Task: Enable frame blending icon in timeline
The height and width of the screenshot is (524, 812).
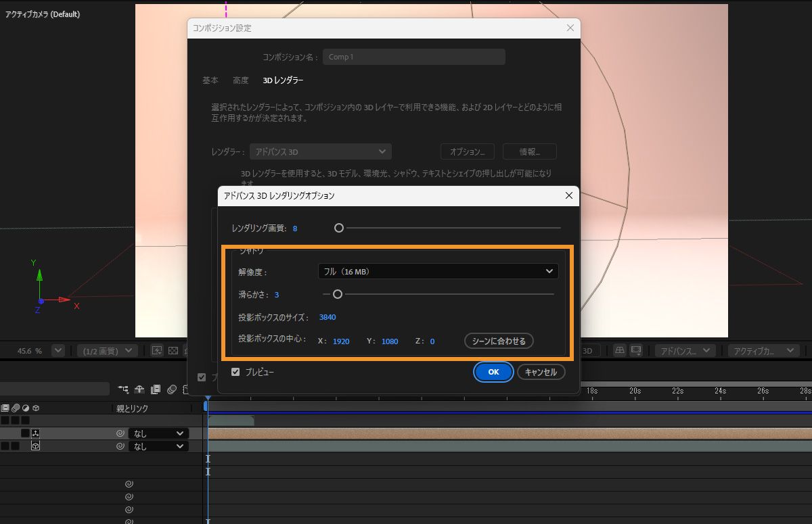Action: click(156, 389)
